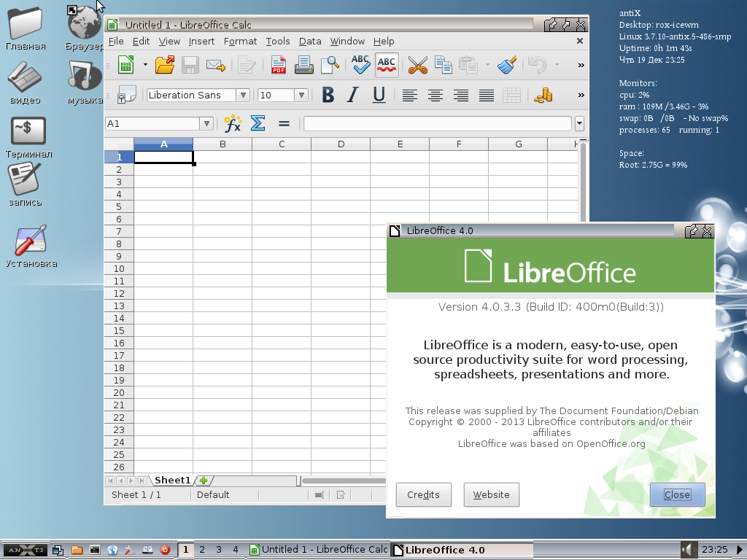Go to last sheet navigation arrow
Screen dimensions: 747x560
(142, 481)
